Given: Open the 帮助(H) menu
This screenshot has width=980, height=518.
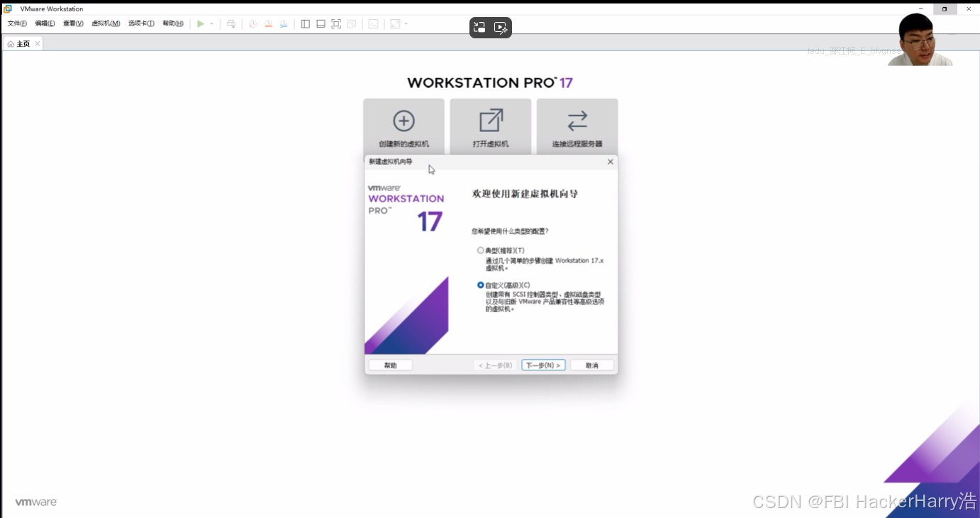Looking at the screenshot, I should pyautogui.click(x=173, y=23).
